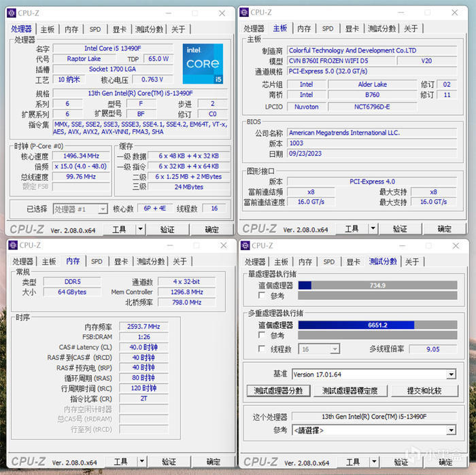Close the bottom-right CPU-Z benchmark window
The width and height of the screenshot is (476, 475).
[456, 246]
